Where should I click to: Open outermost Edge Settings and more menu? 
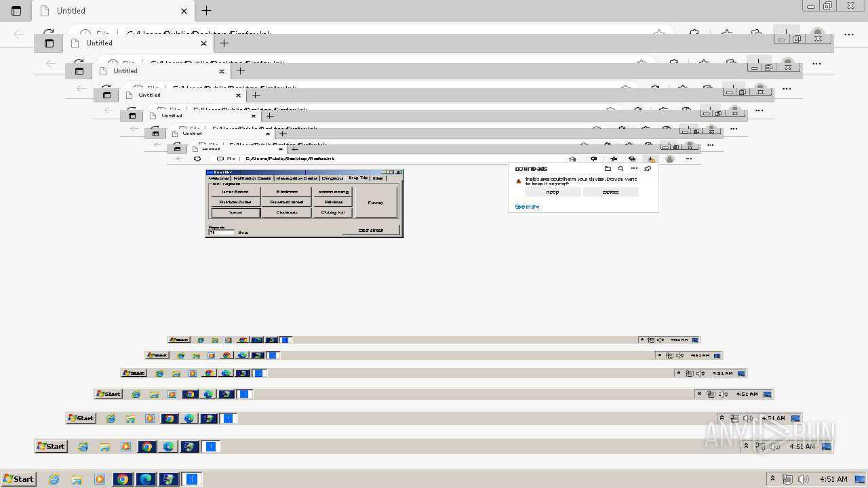tap(848, 34)
